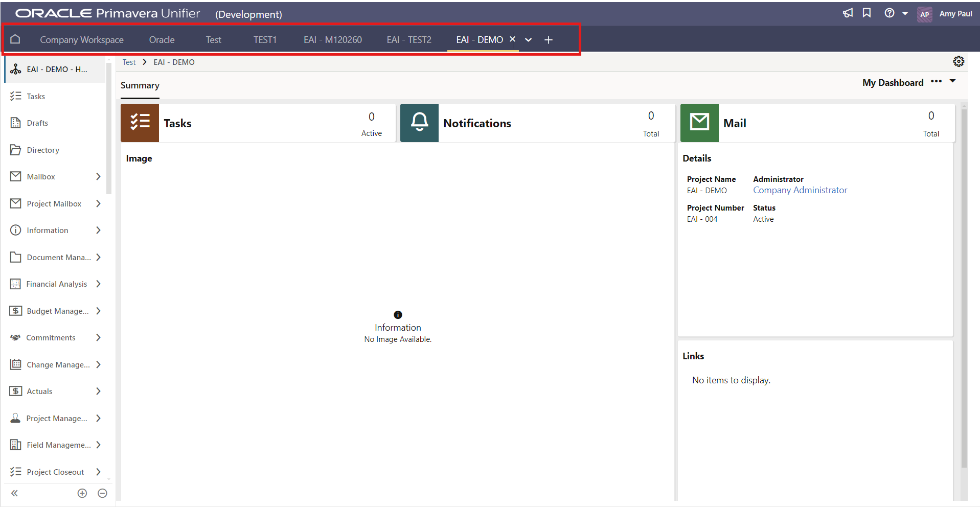Click the Notifications bell tile icon
The image size is (980, 507).
419,123
